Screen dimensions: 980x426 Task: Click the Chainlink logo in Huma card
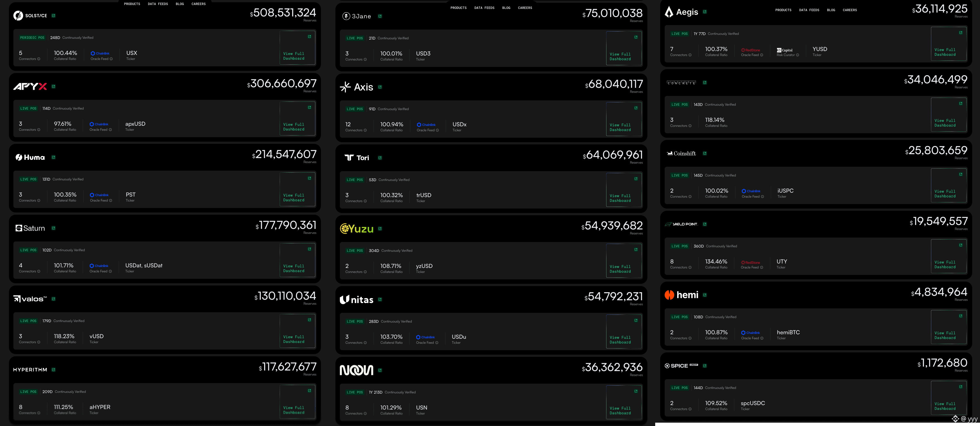tap(99, 195)
